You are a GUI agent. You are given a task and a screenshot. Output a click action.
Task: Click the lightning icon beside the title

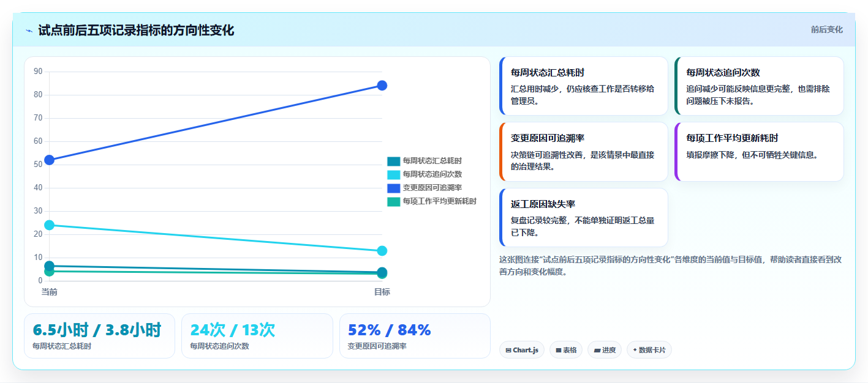[29, 31]
